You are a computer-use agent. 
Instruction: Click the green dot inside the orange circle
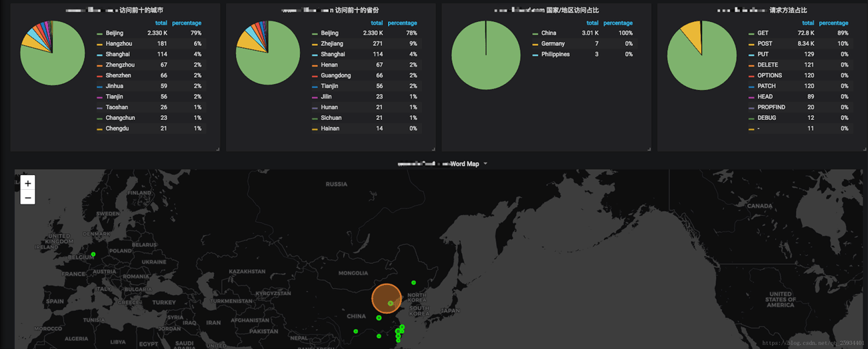pos(391,304)
